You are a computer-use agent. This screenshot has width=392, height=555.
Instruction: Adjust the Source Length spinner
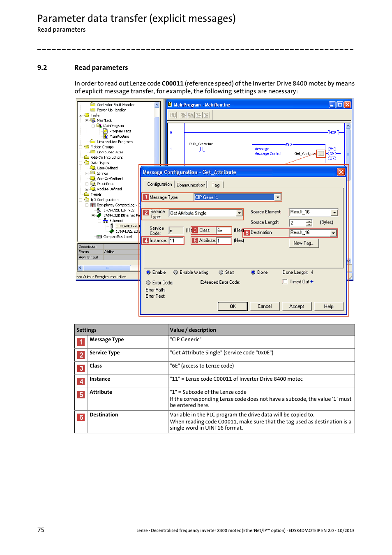309,223
